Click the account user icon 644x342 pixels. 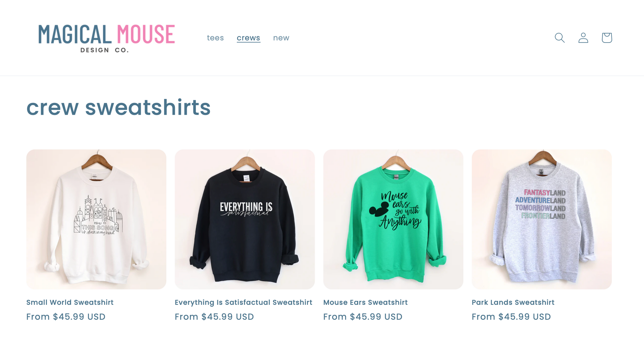pos(583,38)
